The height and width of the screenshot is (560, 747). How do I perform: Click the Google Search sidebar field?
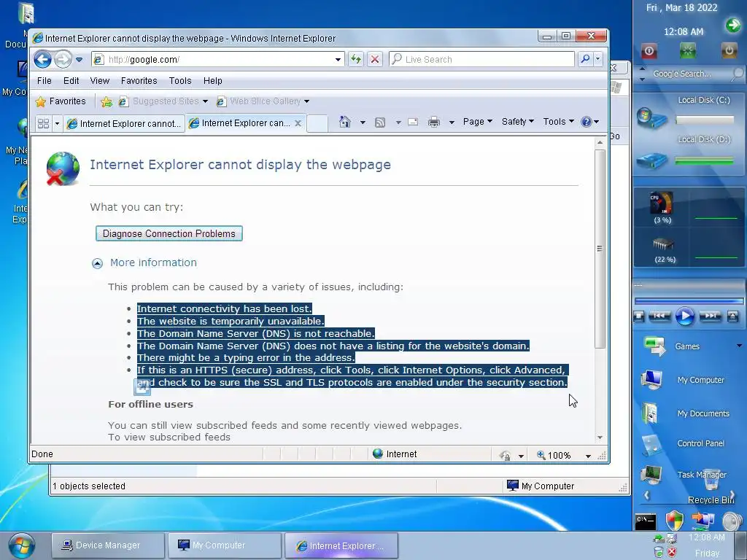point(690,74)
